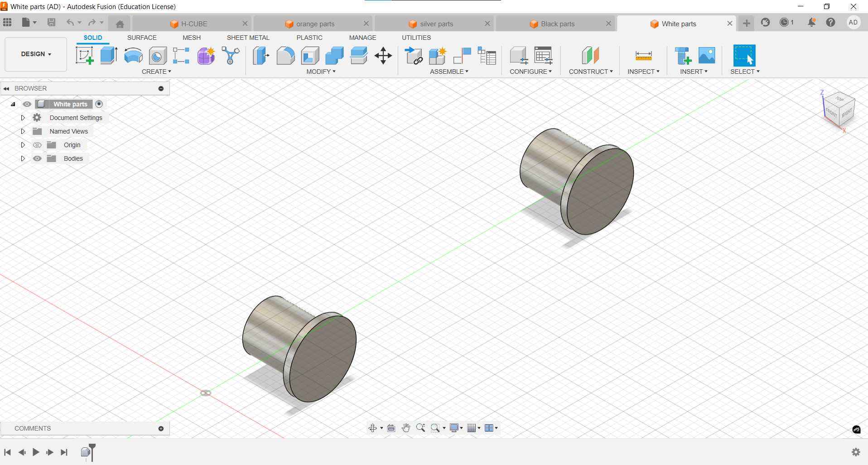Open the DESIGN workspace dropdown
Image resolution: width=868 pixels, height=465 pixels.
tap(36, 54)
